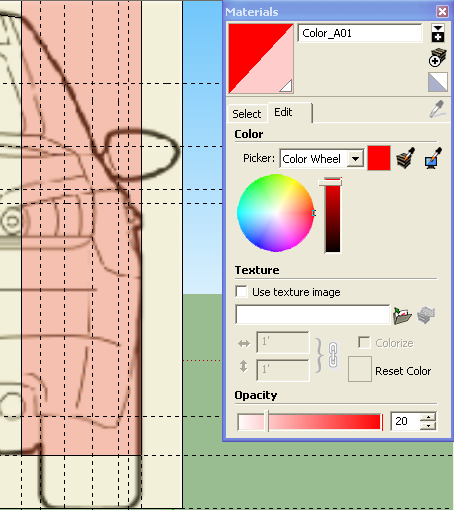Increase the opacity value with up arrow
Image resolution: width=454 pixels, height=510 pixels.
(x=428, y=417)
